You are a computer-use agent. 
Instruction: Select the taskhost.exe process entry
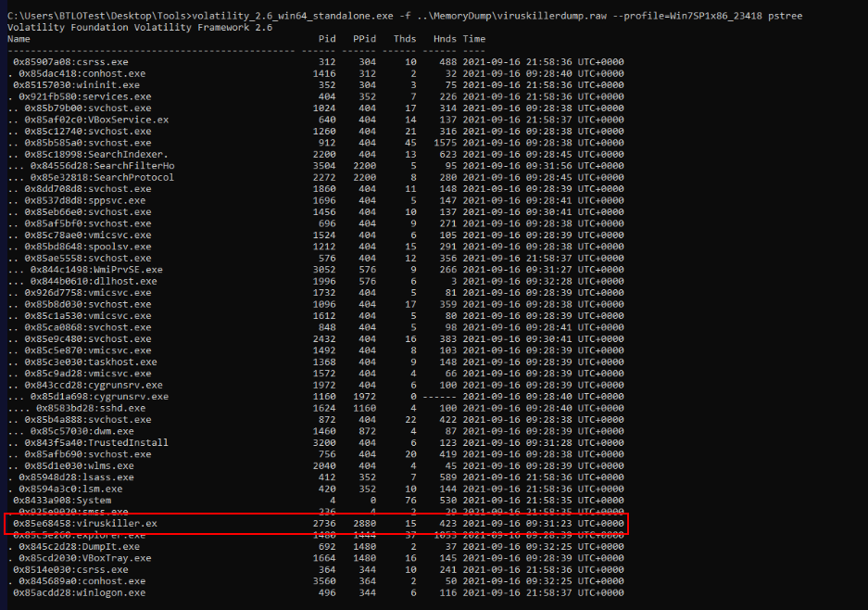tap(91, 362)
